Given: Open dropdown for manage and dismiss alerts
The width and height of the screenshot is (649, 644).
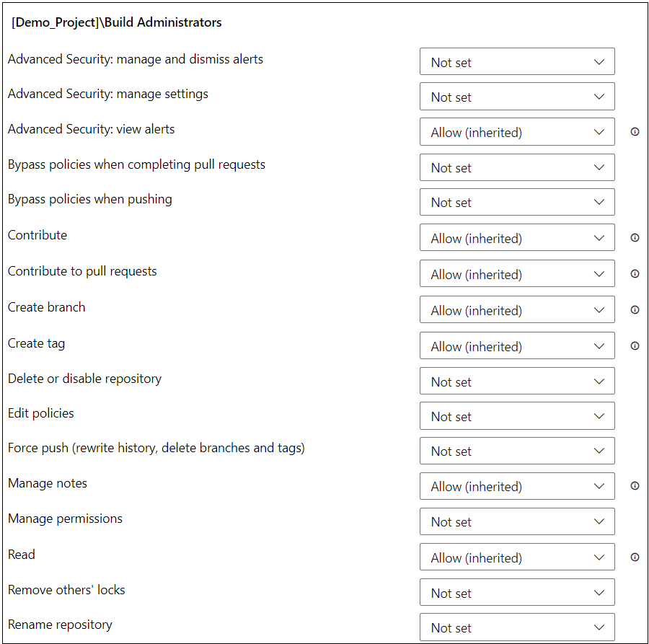Looking at the screenshot, I should [x=517, y=62].
